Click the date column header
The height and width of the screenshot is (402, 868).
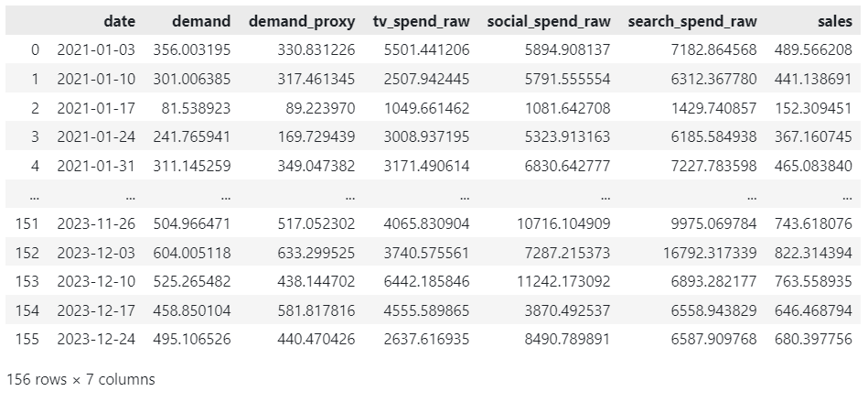point(120,21)
